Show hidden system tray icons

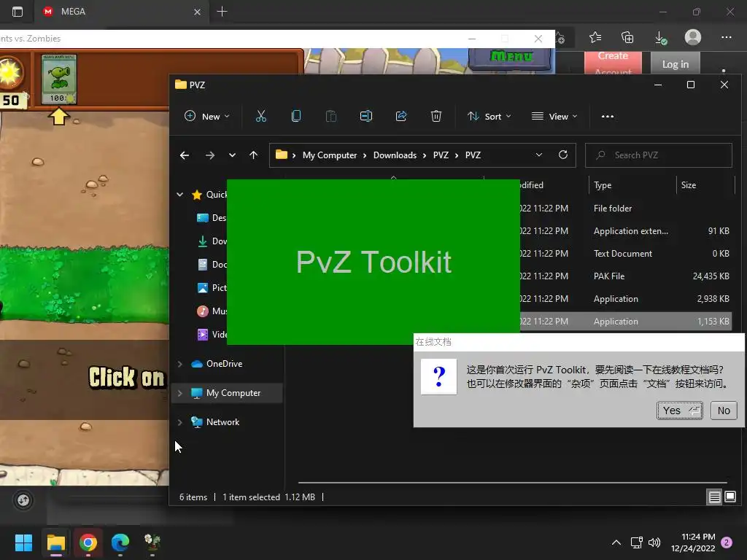click(x=616, y=542)
